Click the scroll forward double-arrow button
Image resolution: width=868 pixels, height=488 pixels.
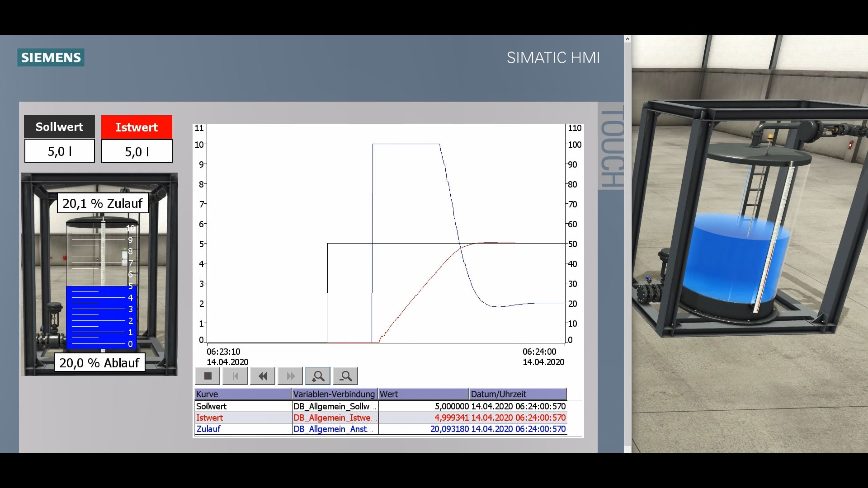(x=290, y=376)
